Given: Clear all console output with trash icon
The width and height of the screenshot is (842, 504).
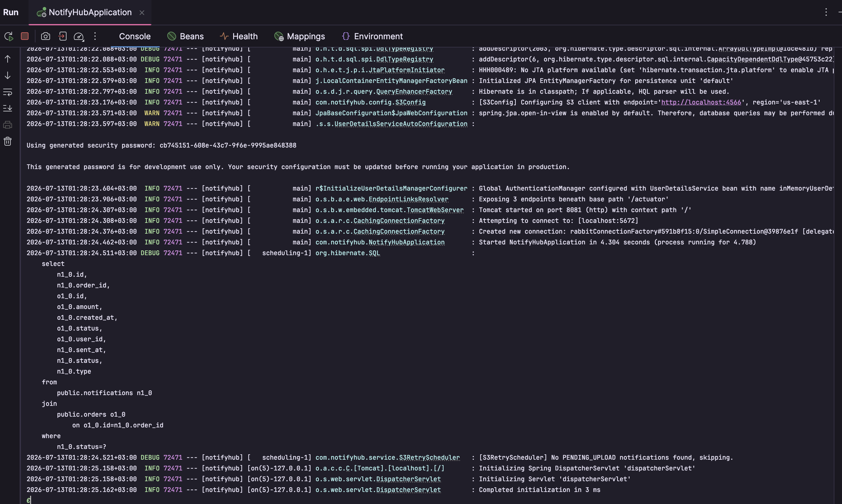Looking at the screenshot, I should coord(8,141).
